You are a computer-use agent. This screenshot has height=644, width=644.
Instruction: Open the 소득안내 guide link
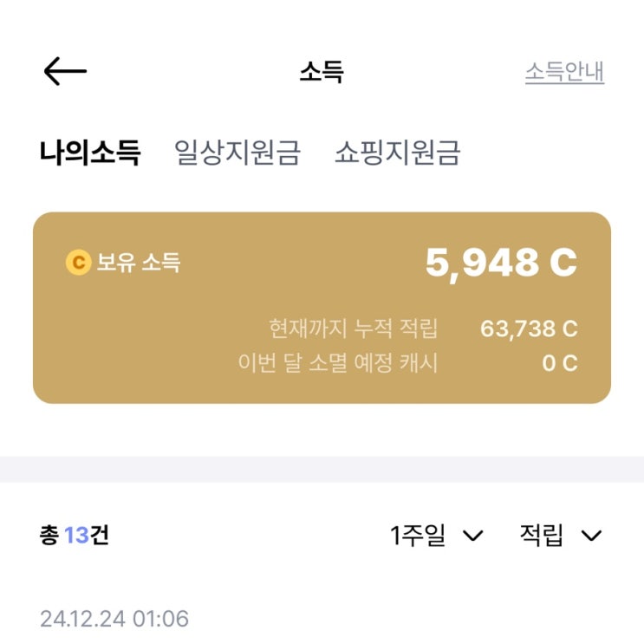point(565,72)
